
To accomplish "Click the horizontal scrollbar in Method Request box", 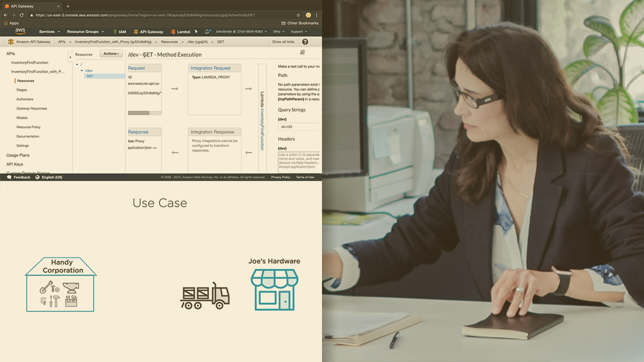I will 139,113.
